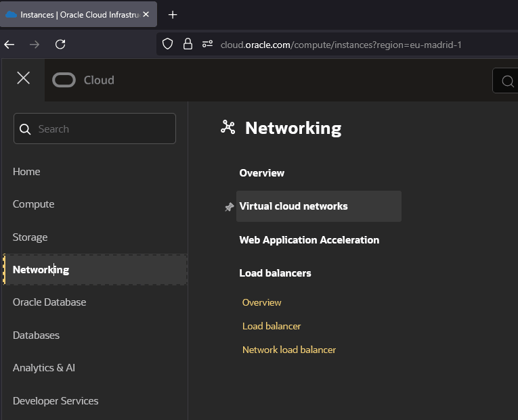518x420 pixels.
Task: Open the Network load balancer link
Action: (x=288, y=350)
